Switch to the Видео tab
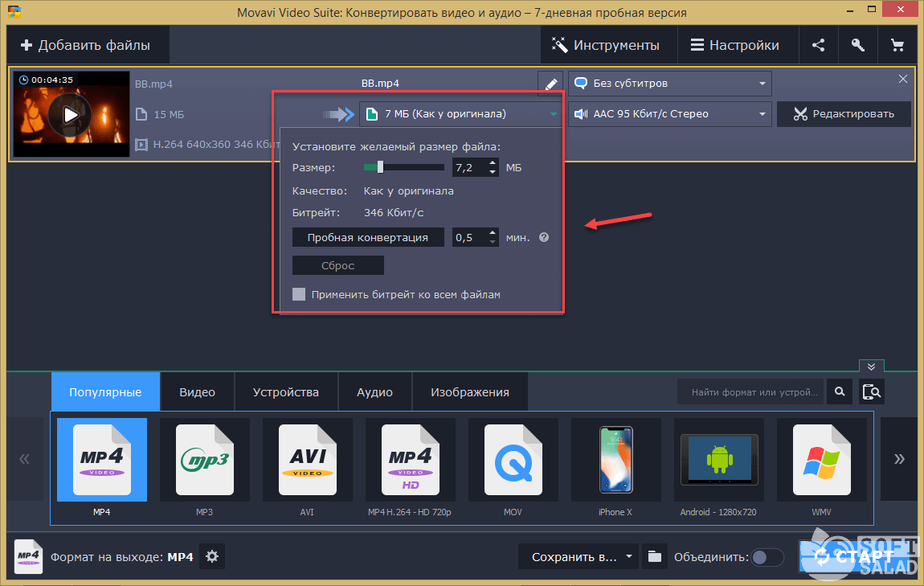The width and height of the screenshot is (924, 586). click(x=198, y=392)
